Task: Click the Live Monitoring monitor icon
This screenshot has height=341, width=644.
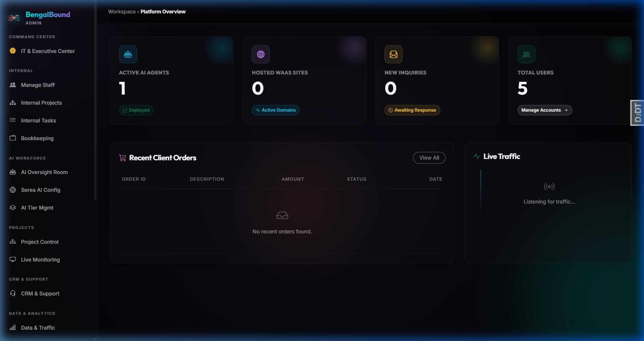Action: coord(13,259)
